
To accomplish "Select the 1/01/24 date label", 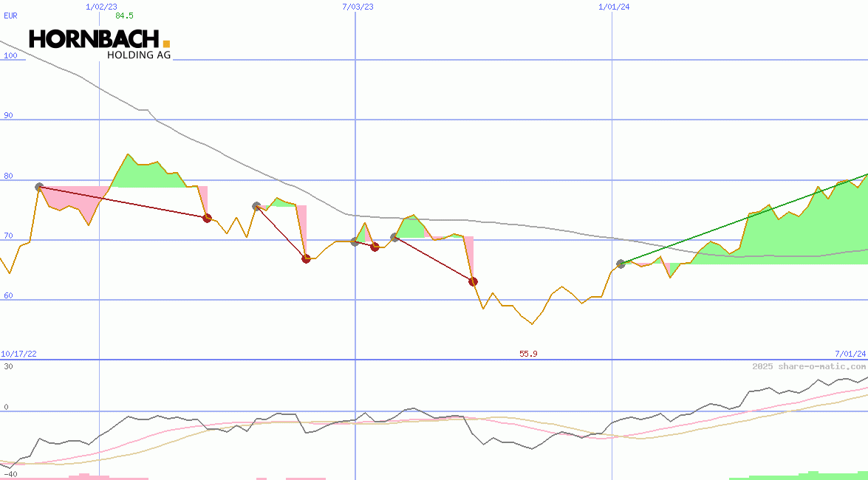I will pyautogui.click(x=614, y=7).
